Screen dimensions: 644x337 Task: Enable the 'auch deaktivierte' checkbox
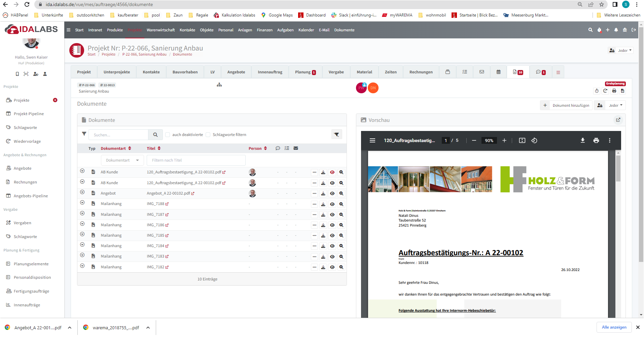tap(168, 135)
